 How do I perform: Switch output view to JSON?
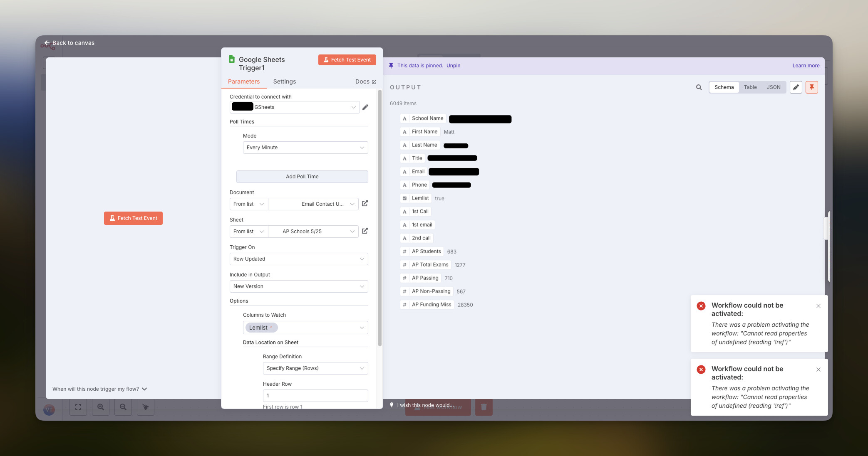pos(774,87)
